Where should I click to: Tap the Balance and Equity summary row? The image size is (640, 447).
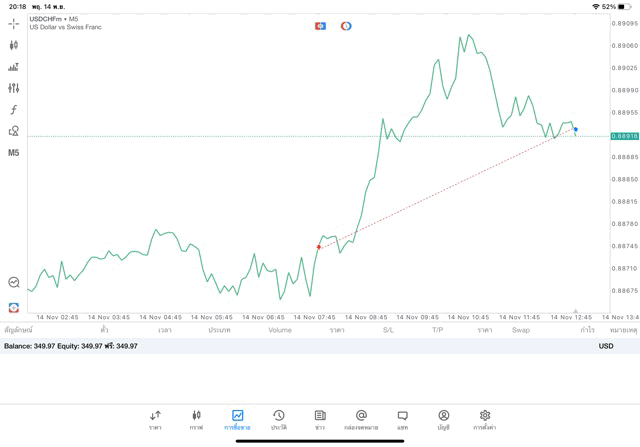pos(71,346)
